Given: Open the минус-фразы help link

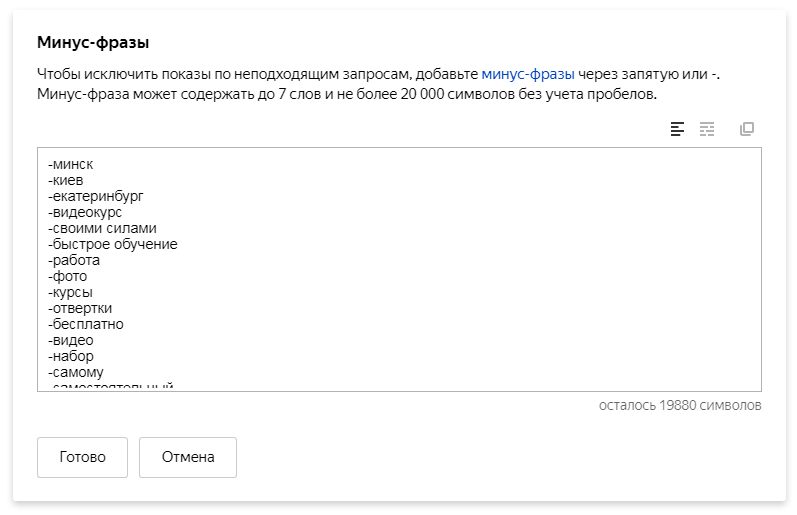Looking at the screenshot, I should [528, 74].
